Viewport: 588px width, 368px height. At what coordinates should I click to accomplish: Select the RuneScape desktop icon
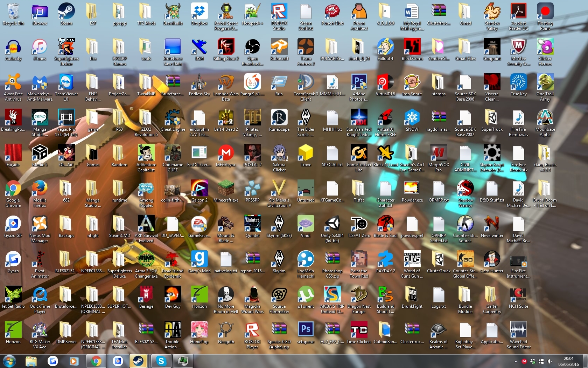point(279,121)
